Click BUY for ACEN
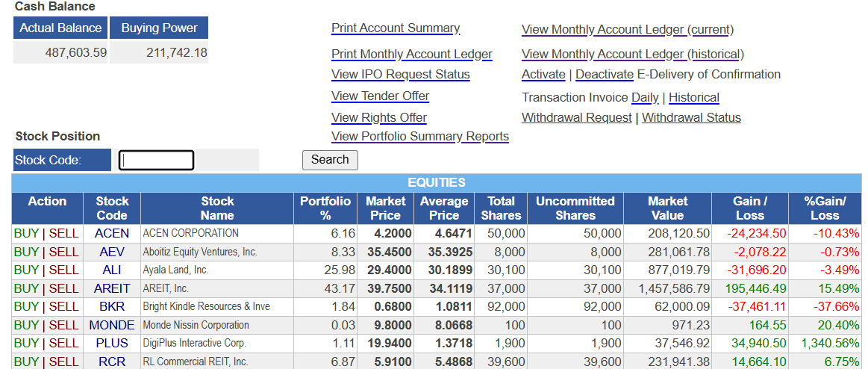The image size is (868, 369). 26,233
